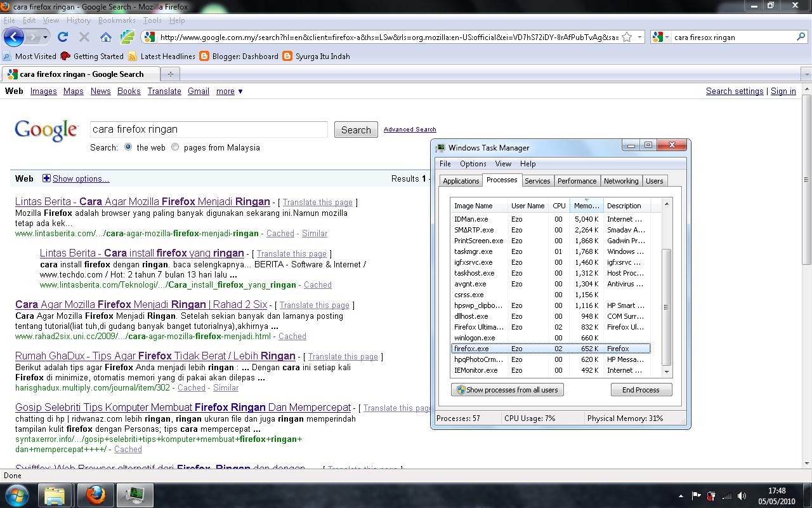This screenshot has height=508, width=812.
Task: Click the Task Manager process list scrollbar
Action: (x=666, y=307)
